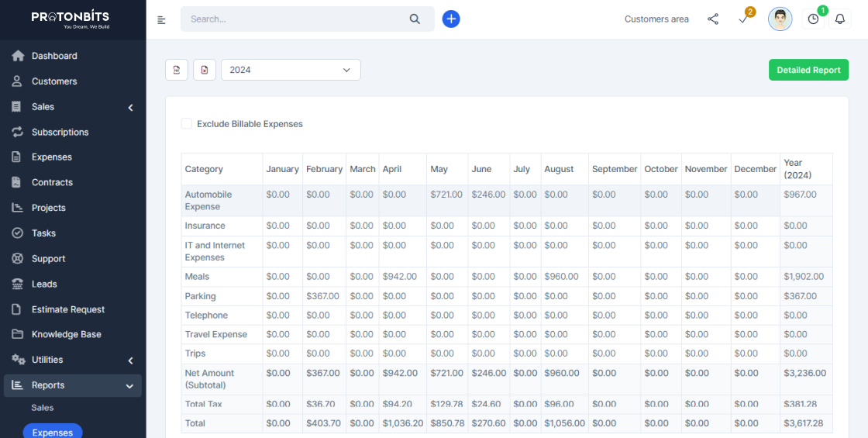Screen dimensions: 868x438
Task: Click the user profile avatar
Action: tap(780, 19)
